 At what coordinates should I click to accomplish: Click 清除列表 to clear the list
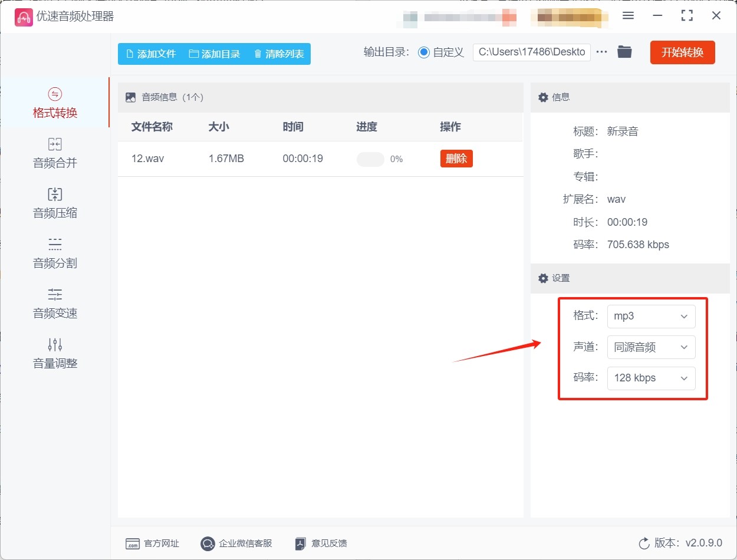[x=279, y=54]
